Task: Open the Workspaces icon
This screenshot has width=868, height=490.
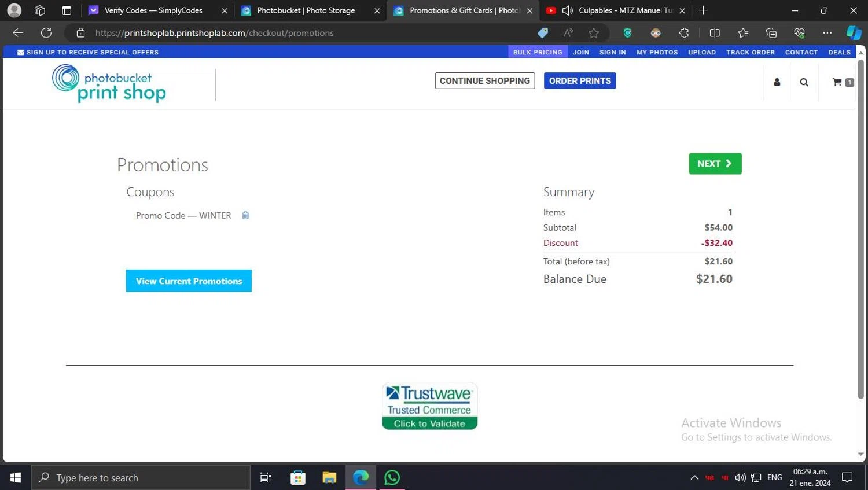Action: [x=40, y=10]
